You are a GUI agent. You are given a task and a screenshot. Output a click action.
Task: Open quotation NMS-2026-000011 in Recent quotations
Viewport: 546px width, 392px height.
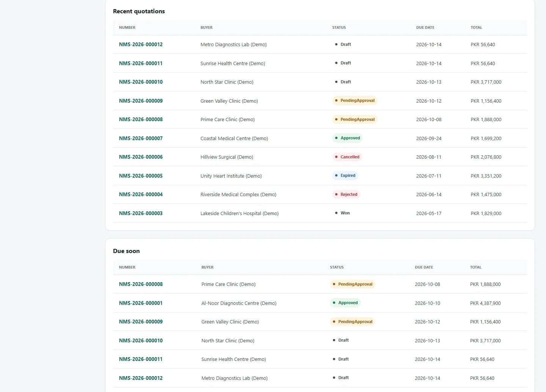click(141, 63)
